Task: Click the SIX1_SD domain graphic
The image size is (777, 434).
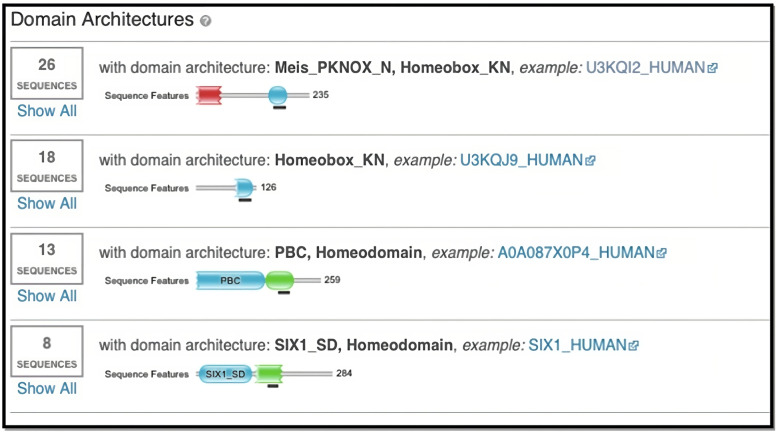Action: [225, 374]
